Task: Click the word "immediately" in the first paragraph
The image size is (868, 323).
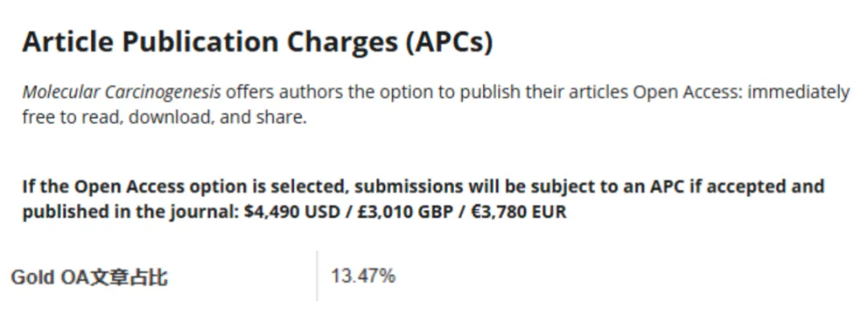Action: tap(799, 92)
